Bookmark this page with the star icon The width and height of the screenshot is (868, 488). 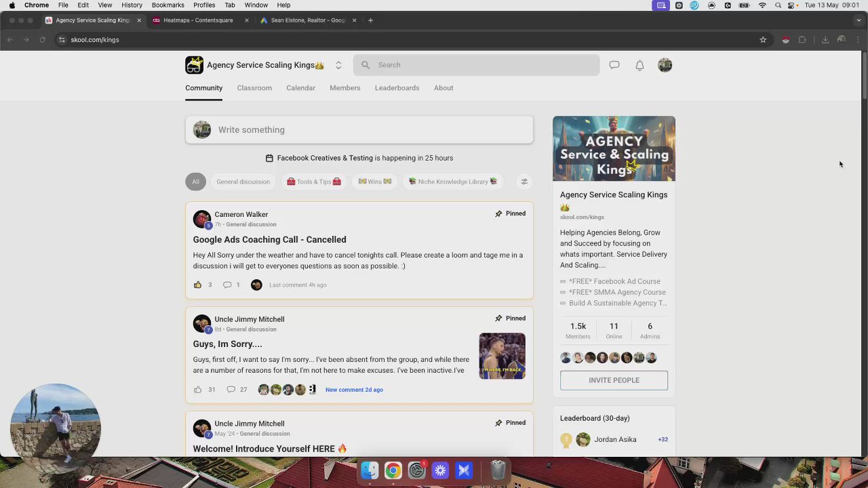click(763, 40)
